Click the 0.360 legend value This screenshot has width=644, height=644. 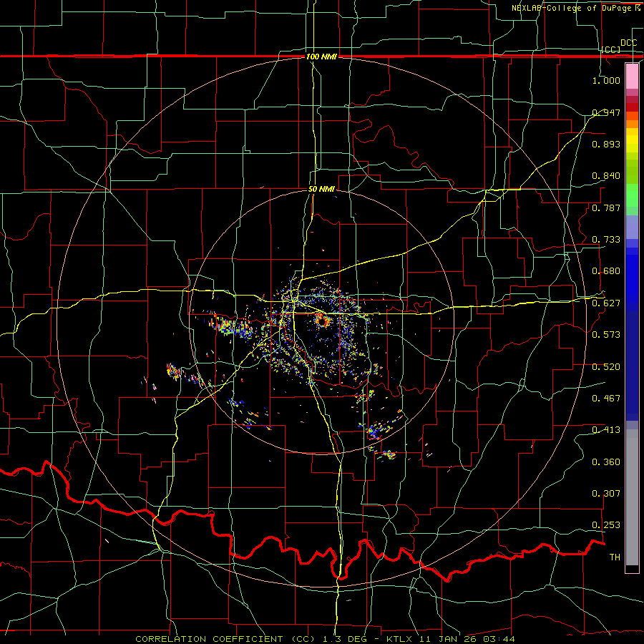(606, 462)
